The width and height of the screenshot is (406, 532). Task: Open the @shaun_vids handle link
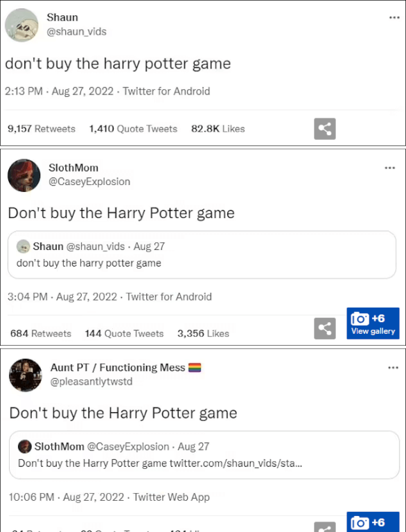pyautogui.click(x=76, y=32)
